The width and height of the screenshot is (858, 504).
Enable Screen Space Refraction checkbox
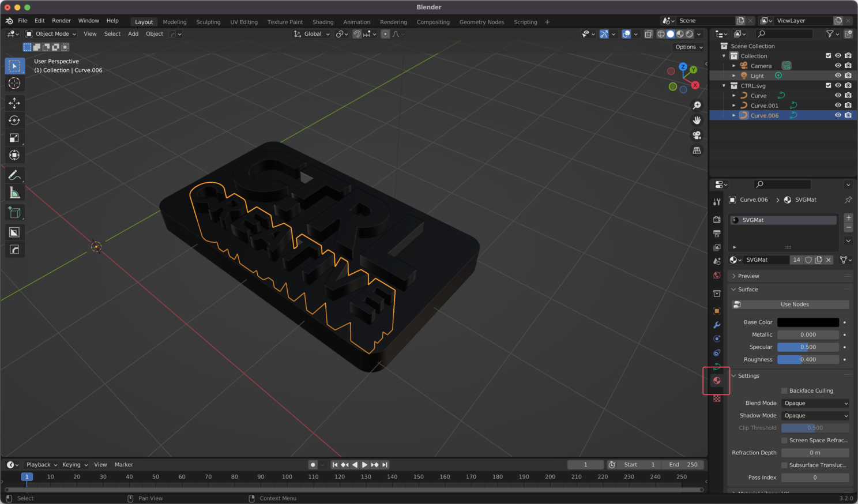click(784, 441)
